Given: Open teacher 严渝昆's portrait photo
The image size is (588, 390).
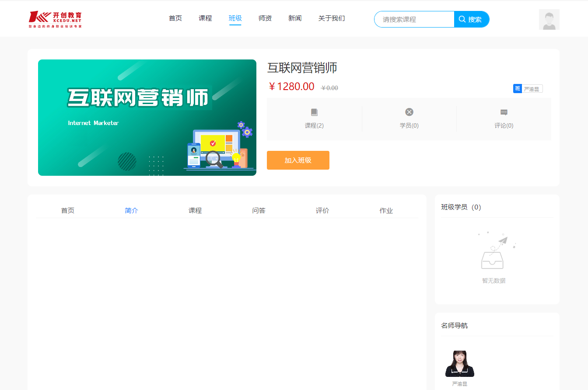Looking at the screenshot, I should pyautogui.click(x=460, y=364).
